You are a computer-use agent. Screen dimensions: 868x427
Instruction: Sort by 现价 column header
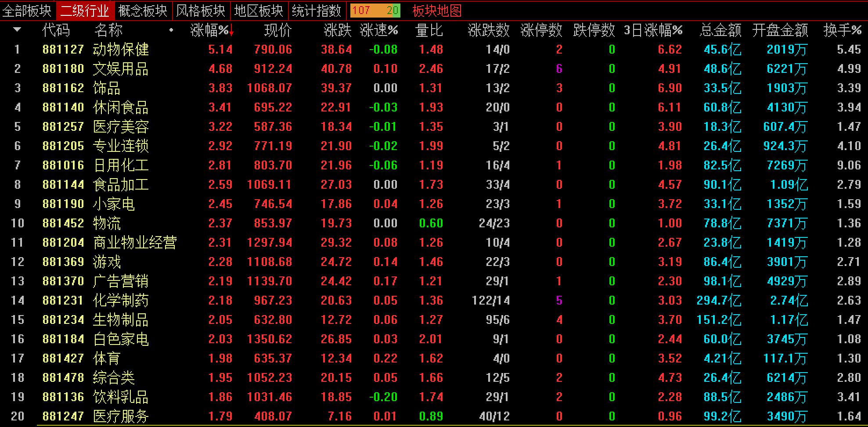[278, 30]
